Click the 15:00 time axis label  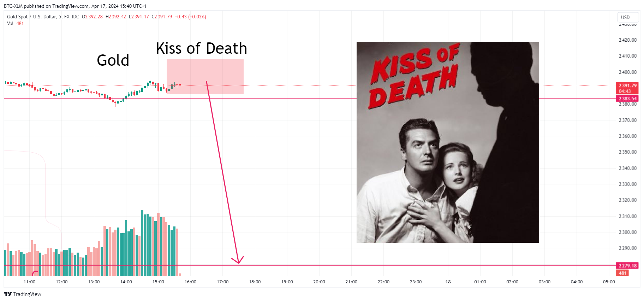point(158,282)
